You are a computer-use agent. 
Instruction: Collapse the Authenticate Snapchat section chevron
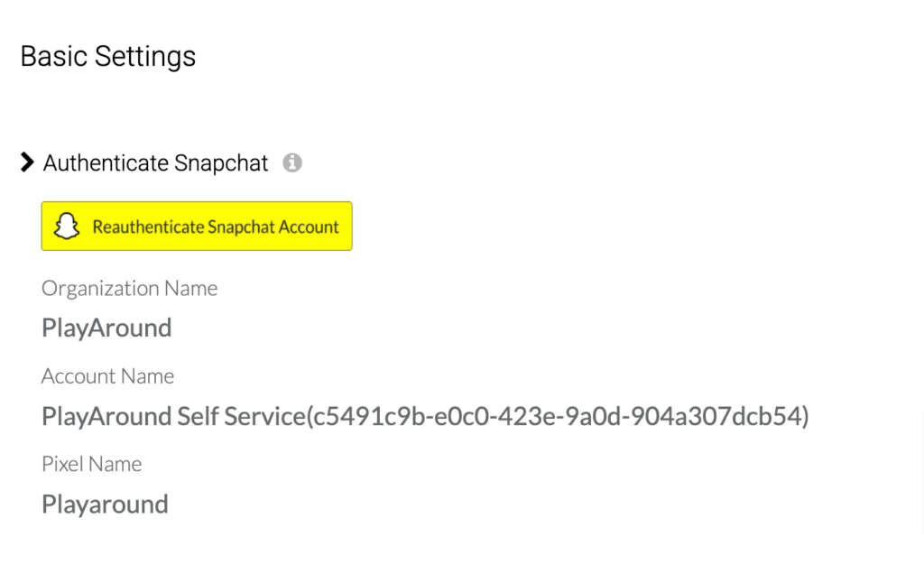[x=27, y=162]
